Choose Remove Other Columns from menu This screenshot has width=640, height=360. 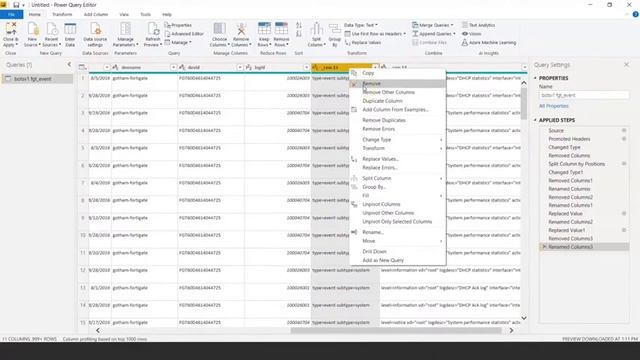coord(398,92)
